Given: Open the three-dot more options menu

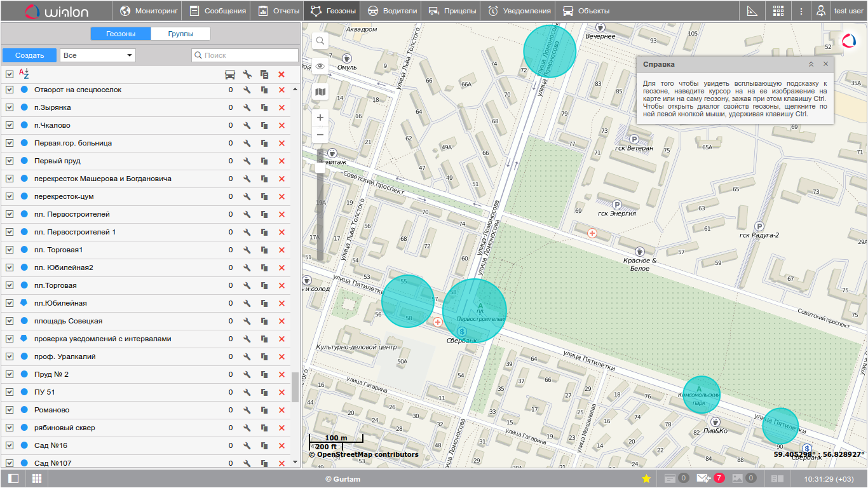Looking at the screenshot, I should tap(801, 11).
